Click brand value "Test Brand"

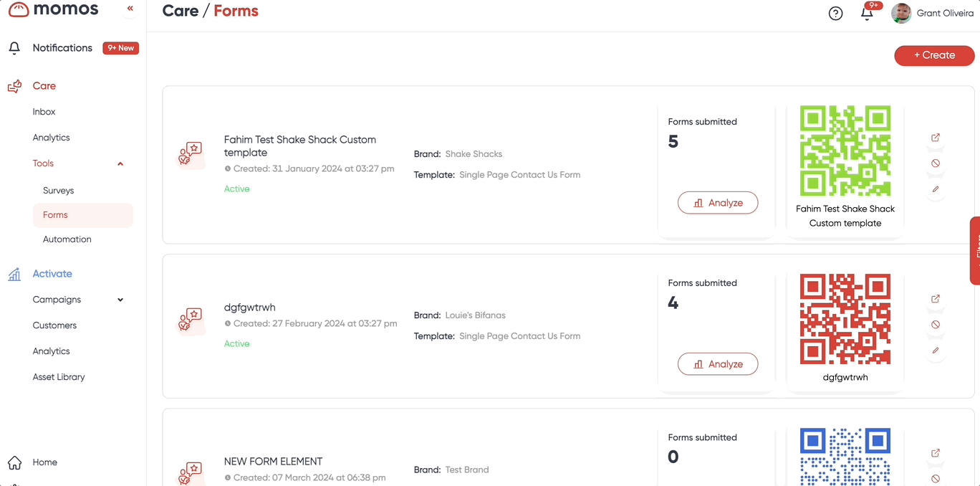coord(467,470)
